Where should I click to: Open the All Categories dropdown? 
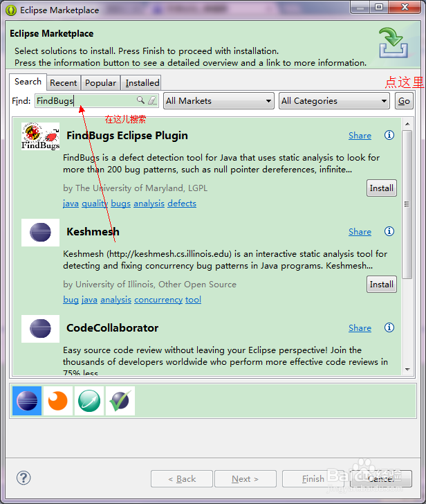point(334,101)
